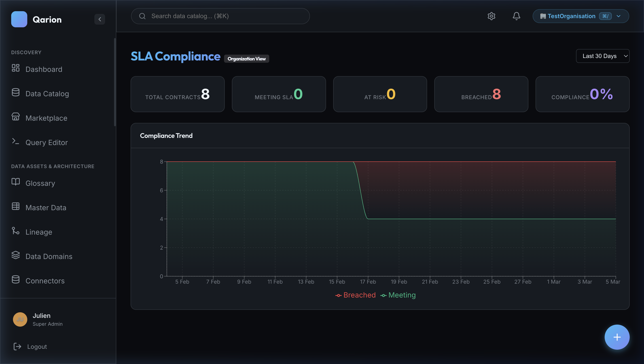
Task: Switch to Data Domains
Action: 49,256
